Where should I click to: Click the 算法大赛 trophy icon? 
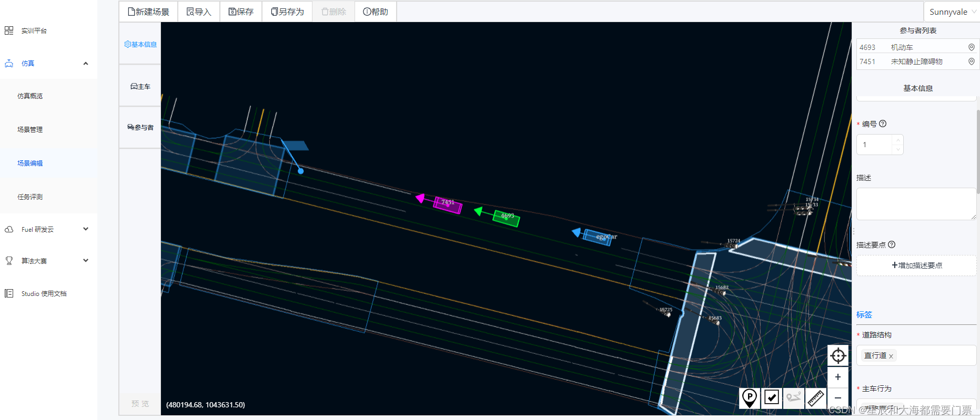click(9, 261)
